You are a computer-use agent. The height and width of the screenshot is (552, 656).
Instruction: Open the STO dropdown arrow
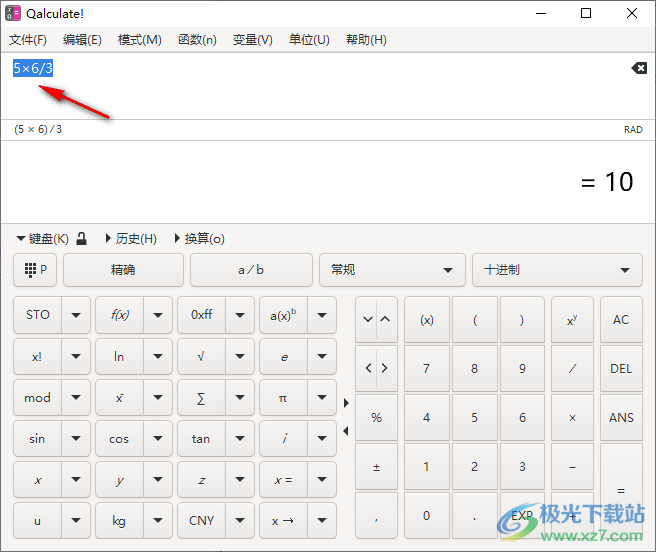[x=76, y=315]
